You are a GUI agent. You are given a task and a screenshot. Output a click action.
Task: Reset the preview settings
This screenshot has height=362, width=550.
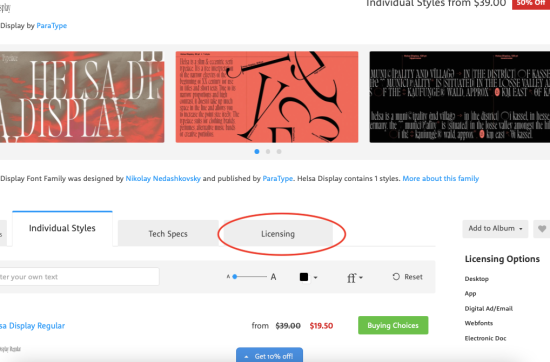407,277
